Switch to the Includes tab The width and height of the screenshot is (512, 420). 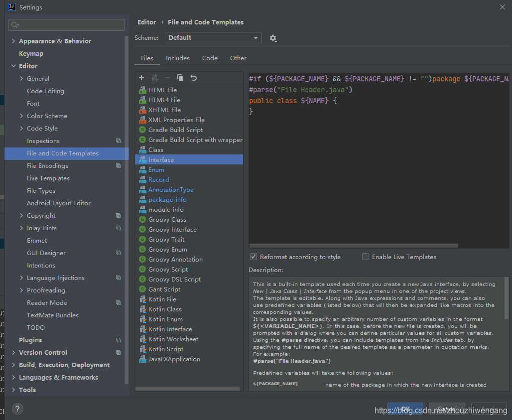(x=177, y=58)
